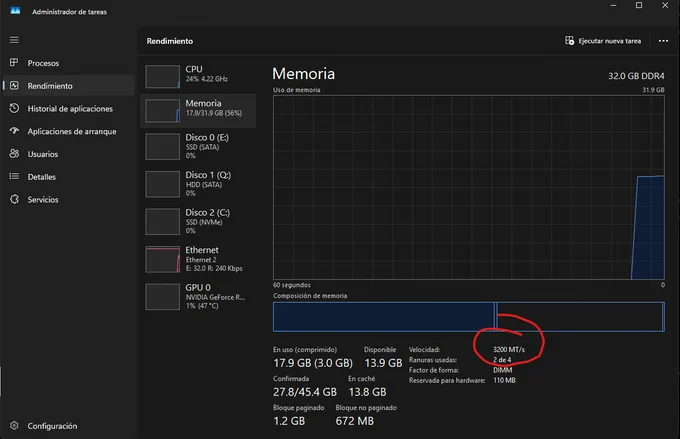Click the '1.2 GB' Bloque paginado value

pos(289,421)
